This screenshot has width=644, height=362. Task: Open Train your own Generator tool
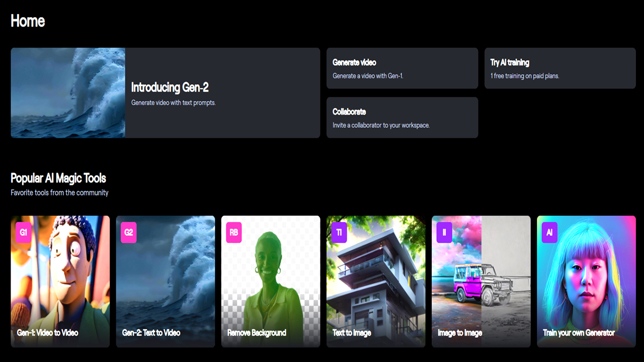[x=586, y=282]
